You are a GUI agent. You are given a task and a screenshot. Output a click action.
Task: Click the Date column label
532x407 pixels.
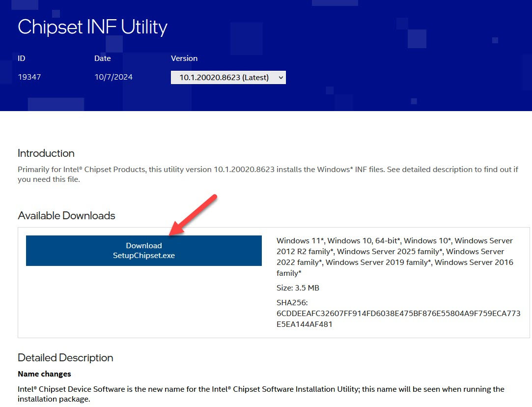click(x=103, y=58)
